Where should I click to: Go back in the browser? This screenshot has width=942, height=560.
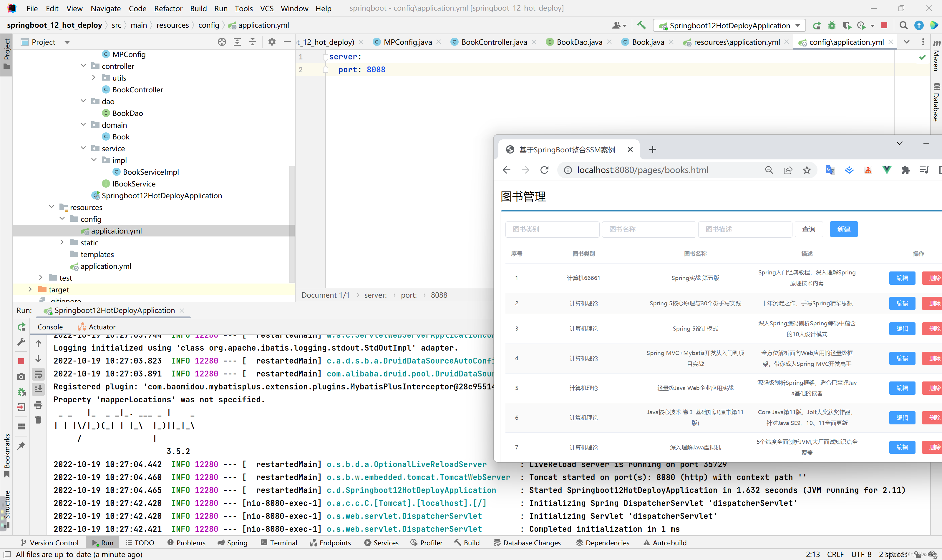point(507,170)
